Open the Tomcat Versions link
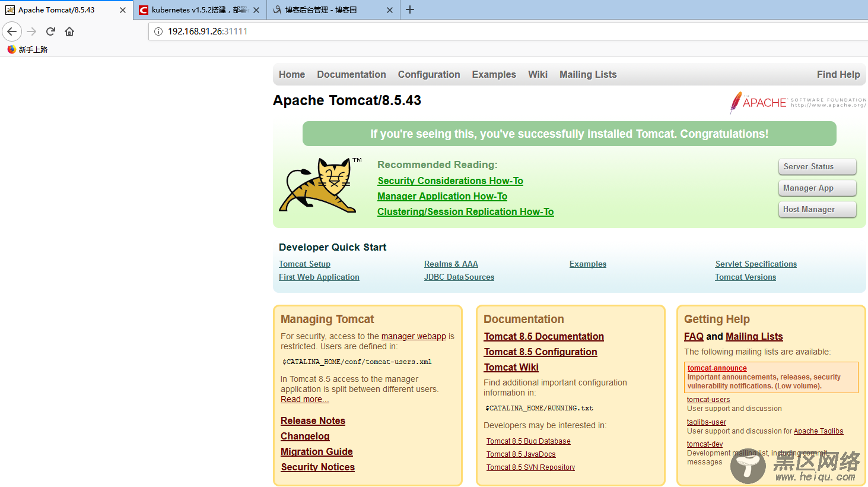The width and height of the screenshot is (868, 487). pyautogui.click(x=746, y=277)
